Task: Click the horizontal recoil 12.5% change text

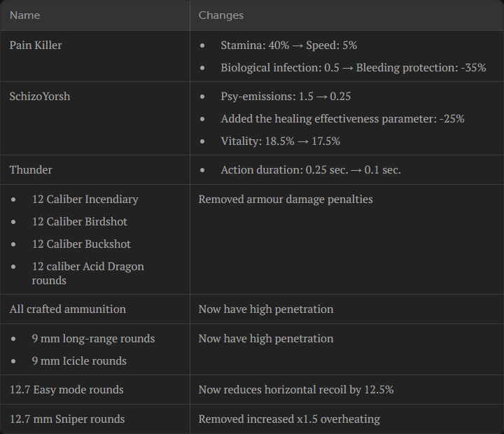Action: (295, 389)
